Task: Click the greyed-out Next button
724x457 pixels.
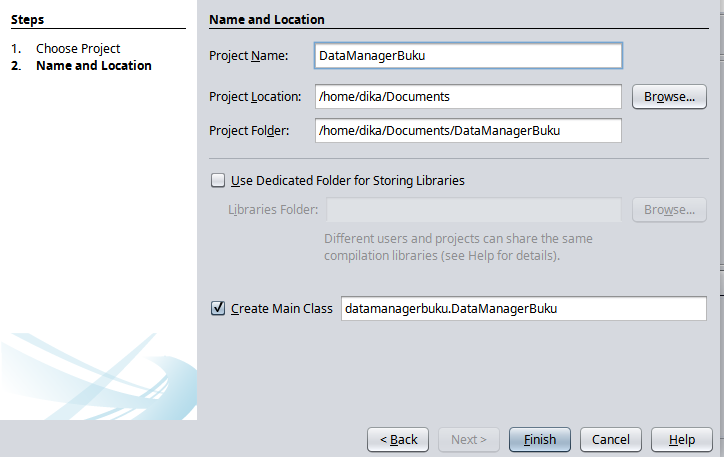Action: [469, 439]
